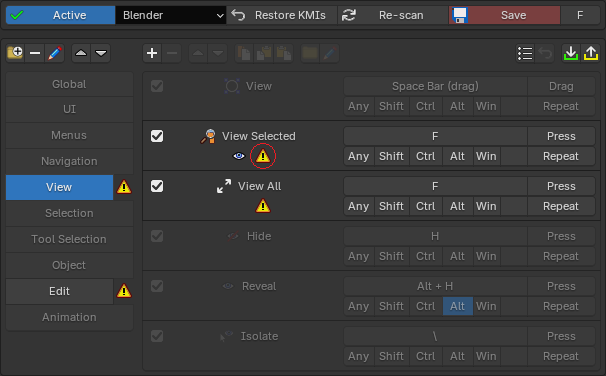The height and width of the screenshot is (376, 606).
Task: Click the Re-scan refresh arrows icon
Action: pos(349,15)
